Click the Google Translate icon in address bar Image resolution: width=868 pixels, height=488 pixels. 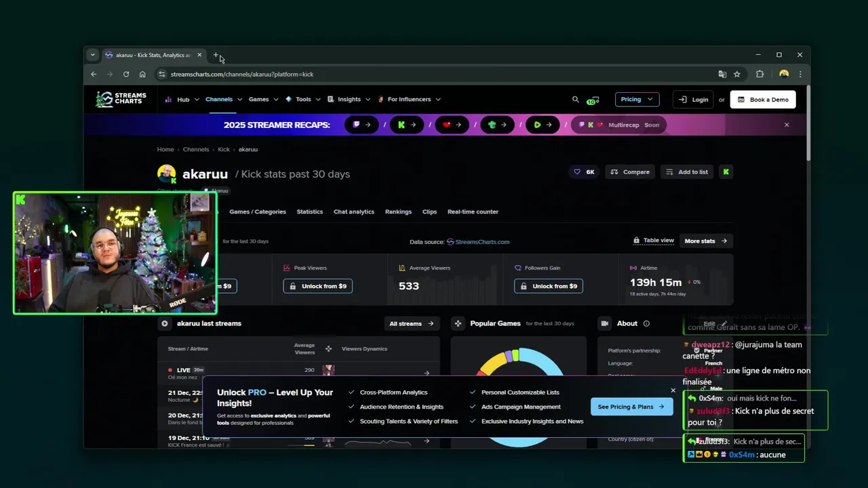pyautogui.click(x=722, y=74)
